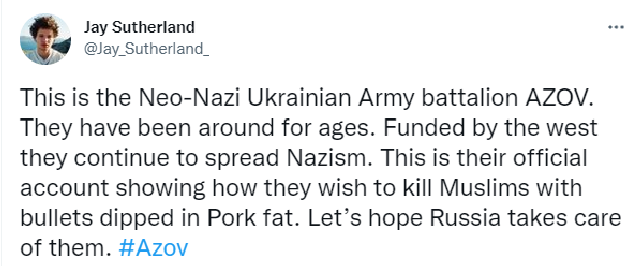Click the text "Funded by the west"

pos(490,128)
